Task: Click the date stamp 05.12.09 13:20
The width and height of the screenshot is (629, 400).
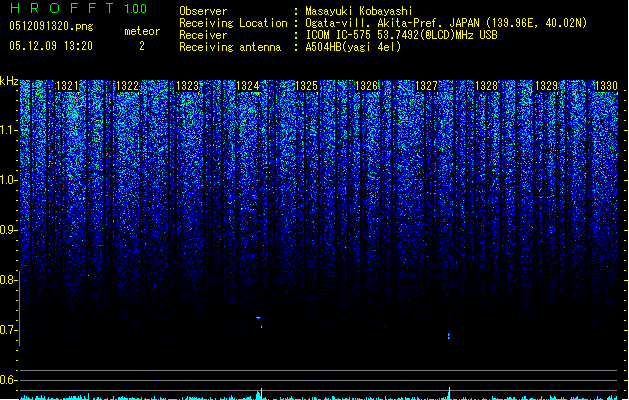Action: pyautogui.click(x=51, y=46)
